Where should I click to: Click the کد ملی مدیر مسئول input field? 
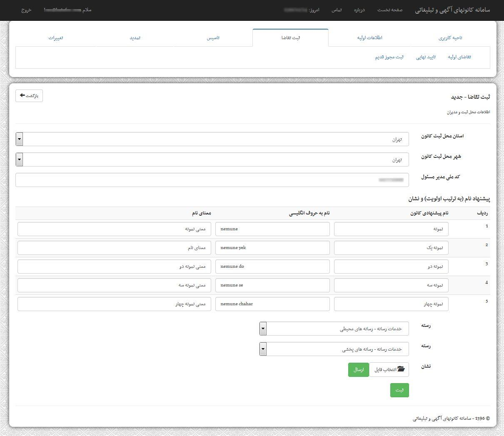click(x=212, y=180)
